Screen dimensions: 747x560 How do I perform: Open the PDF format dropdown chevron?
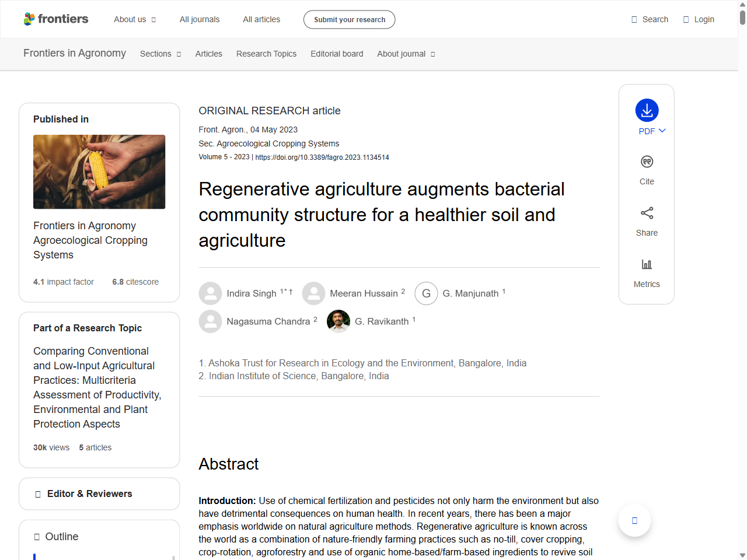(x=660, y=131)
